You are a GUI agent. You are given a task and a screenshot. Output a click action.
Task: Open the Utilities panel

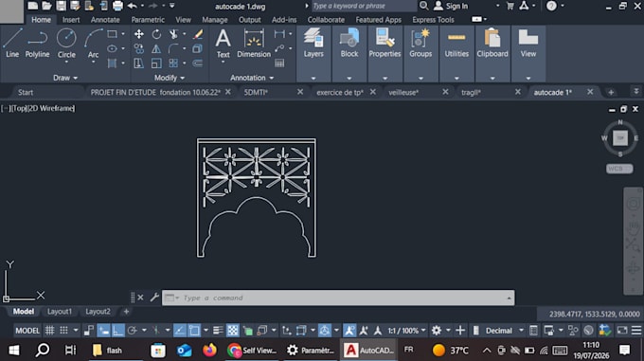[456, 44]
